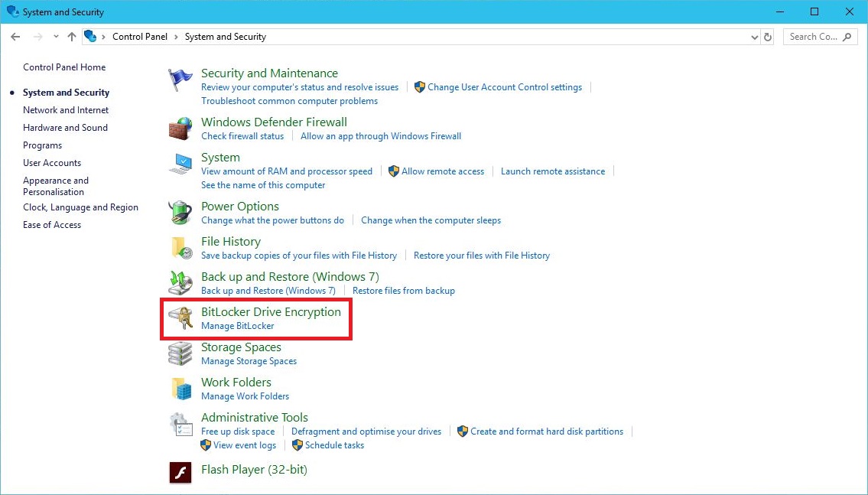Click the BitLocker padlock and keys icon

180,318
